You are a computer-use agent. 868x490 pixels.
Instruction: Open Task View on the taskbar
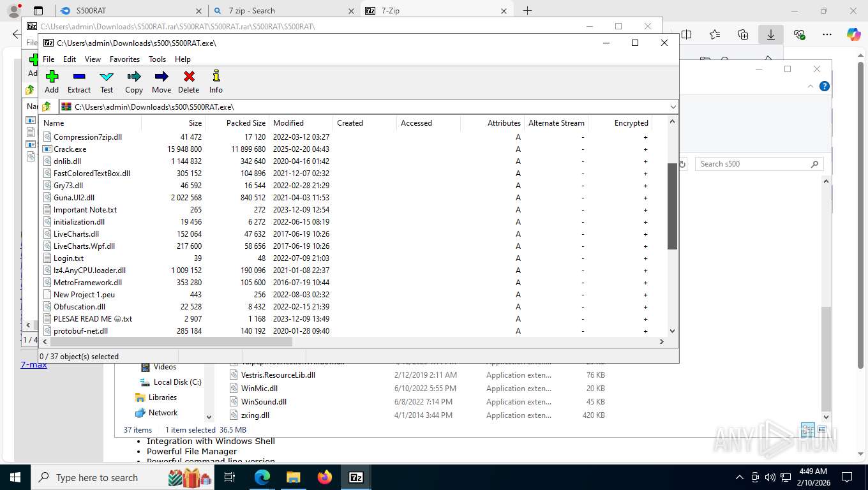[x=230, y=477]
